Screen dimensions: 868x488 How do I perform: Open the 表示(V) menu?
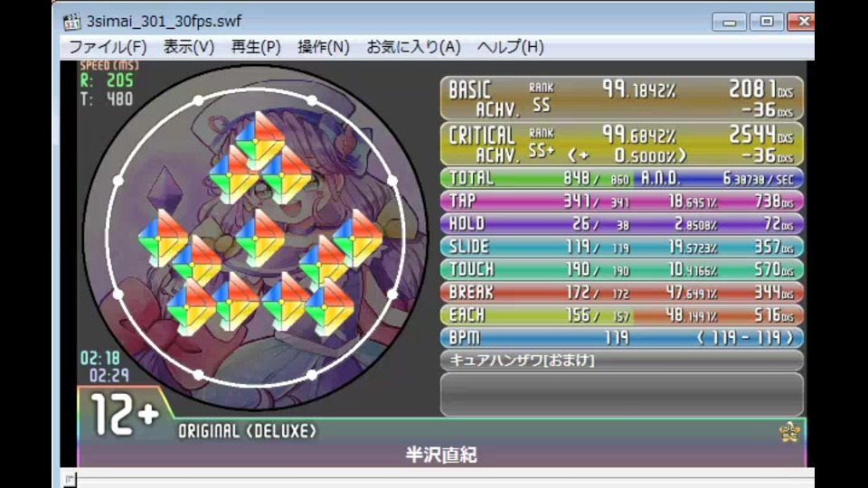click(189, 47)
